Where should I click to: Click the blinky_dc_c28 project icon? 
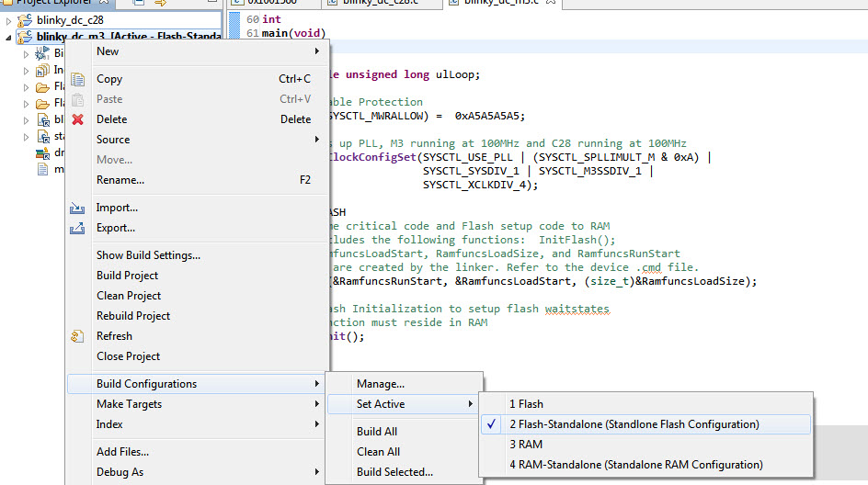pyautogui.click(x=25, y=20)
